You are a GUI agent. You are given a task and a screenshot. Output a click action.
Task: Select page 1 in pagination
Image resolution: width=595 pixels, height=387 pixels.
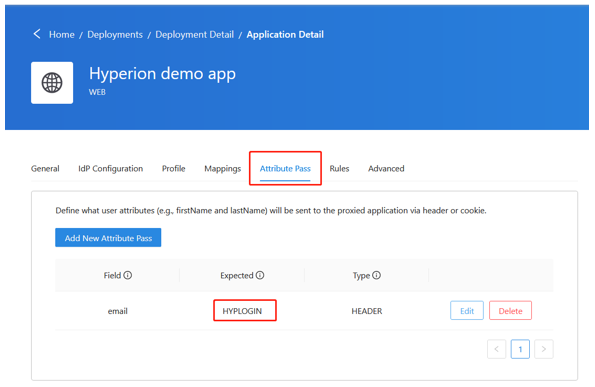click(x=520, y=349)
